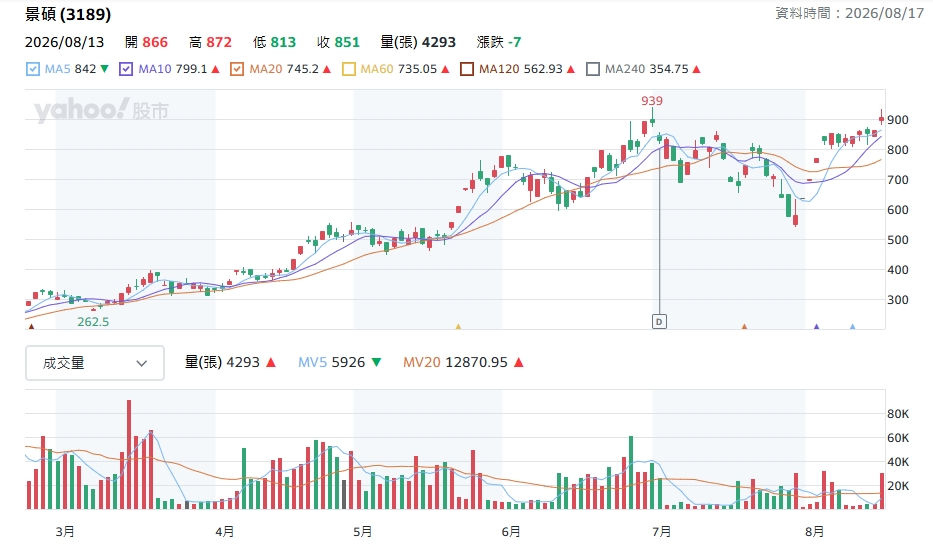Click the low price 813
933x547 pixels.
click(283, 42)
